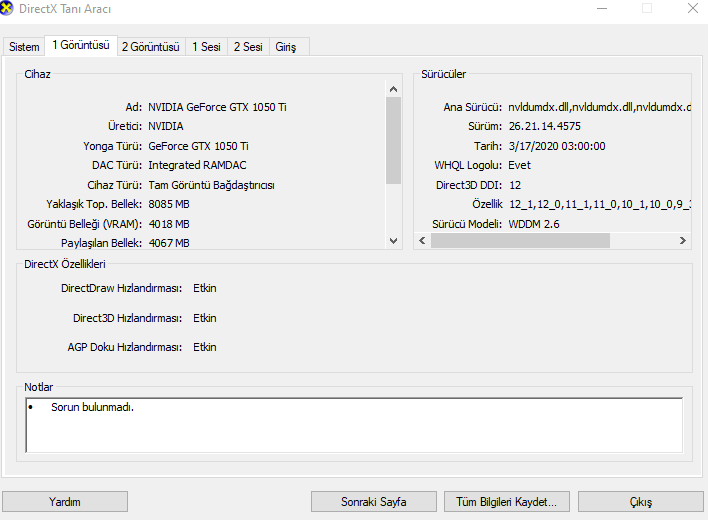The width and height of the screenshot is (708, 520).
Task: Click driver version '26.21.14.4575'
Action: tap(545, 126)
